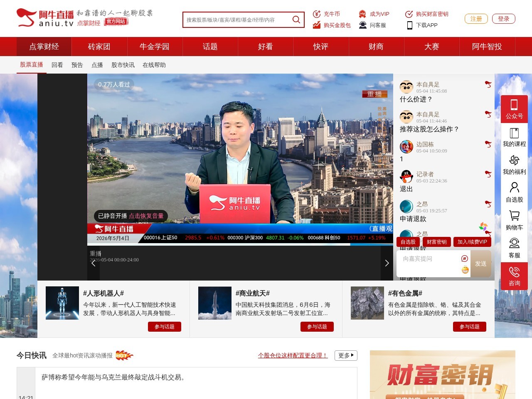Screen dimensions: 532x399
Task: Click the HOT flame badge
Action: 124,355
